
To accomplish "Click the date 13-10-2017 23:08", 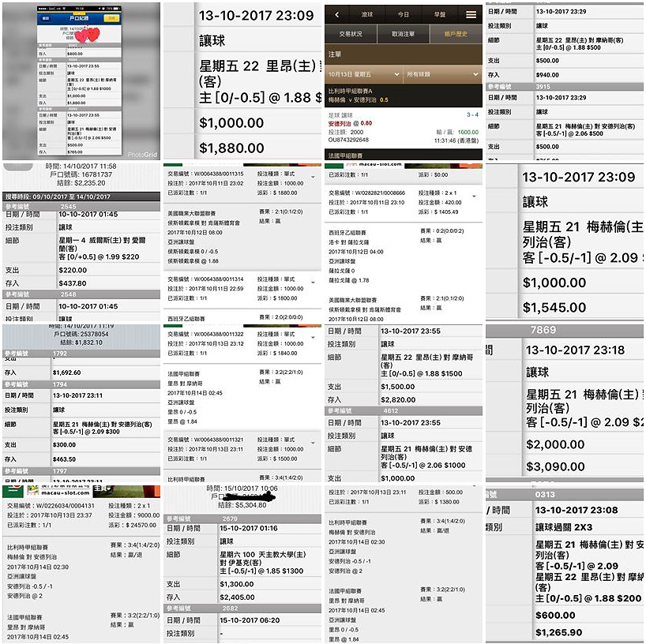I will 577,510.
